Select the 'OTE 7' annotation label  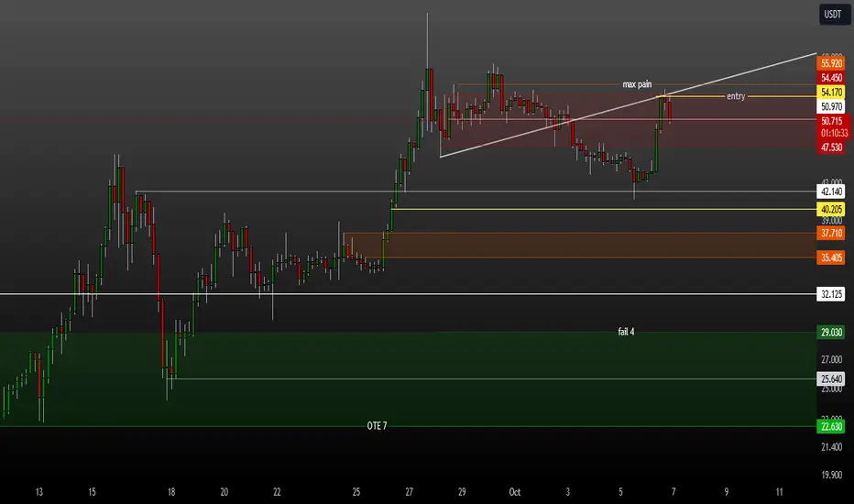pos(377,425)
